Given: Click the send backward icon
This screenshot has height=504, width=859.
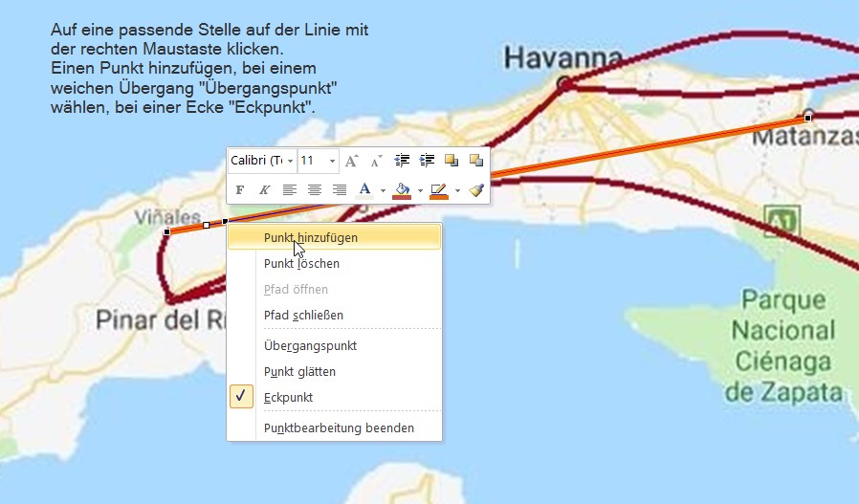Looking at the screenshot, I should pyautogui.click(x=476, y=161).
